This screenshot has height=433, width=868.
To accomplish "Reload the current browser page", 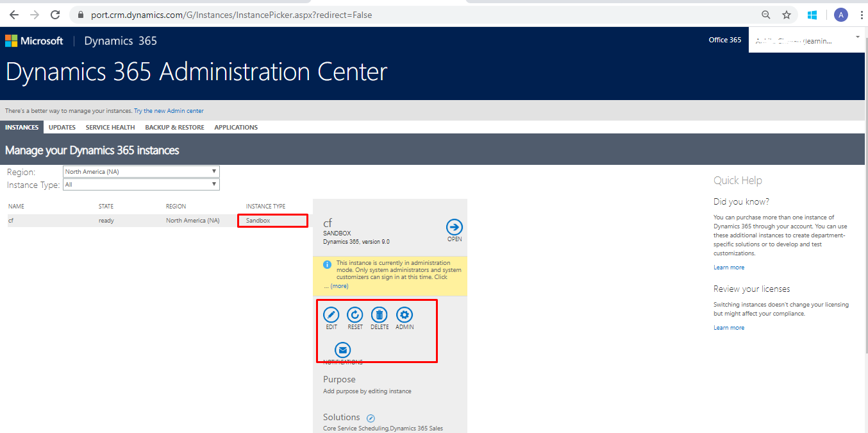I will [55, 15].
